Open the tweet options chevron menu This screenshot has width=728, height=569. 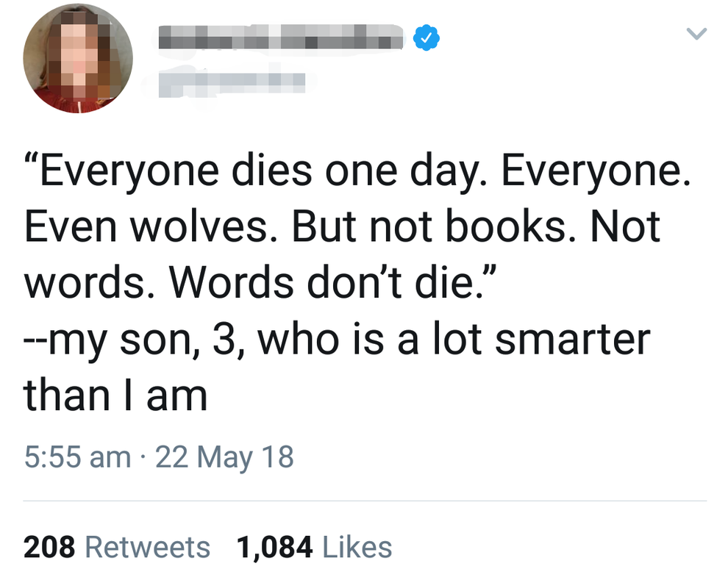(696, 34)
